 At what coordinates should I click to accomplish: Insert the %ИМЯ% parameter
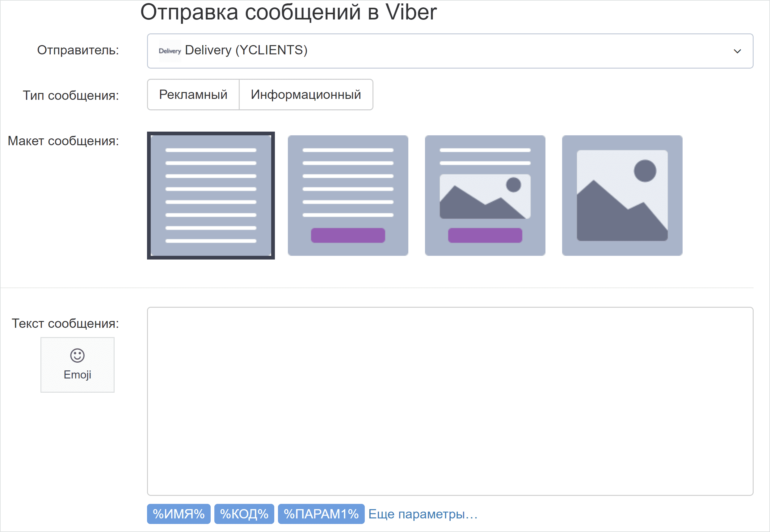[x=179, y=514]
